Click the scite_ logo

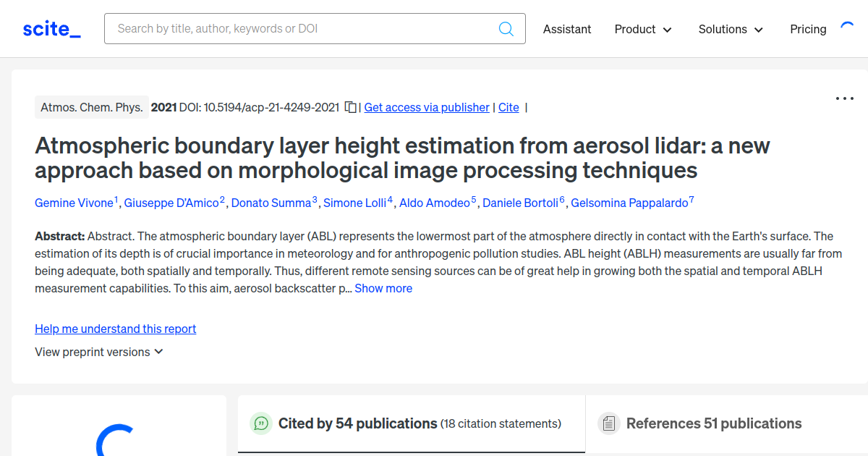[51, 28]
